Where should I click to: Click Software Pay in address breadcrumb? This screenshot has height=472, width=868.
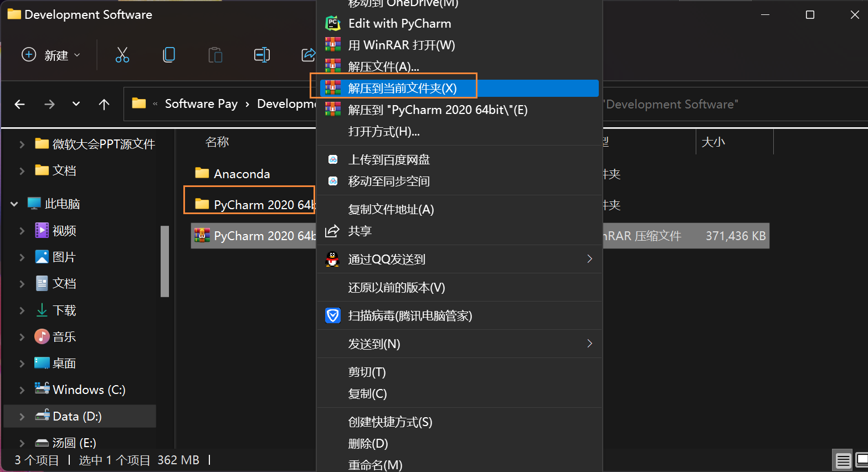(201, 104)
